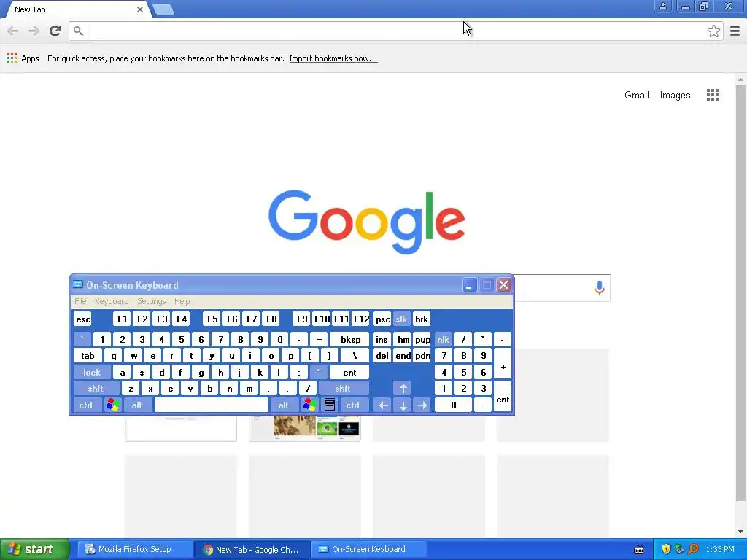
Task: Click the del key
Action: (382, 356)
